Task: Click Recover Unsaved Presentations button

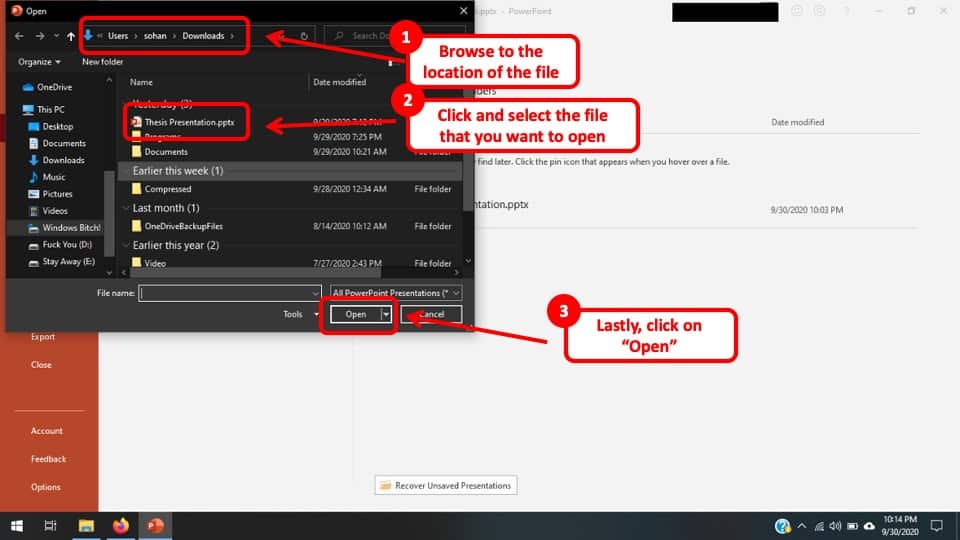Action: [446, 486]
